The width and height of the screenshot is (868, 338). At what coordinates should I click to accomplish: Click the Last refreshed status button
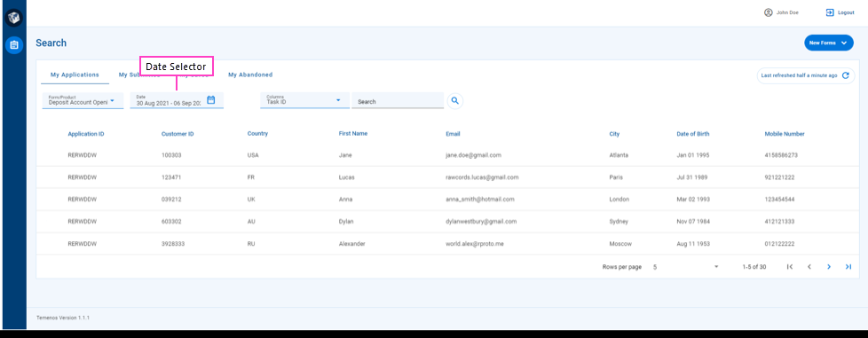point(806,75)
